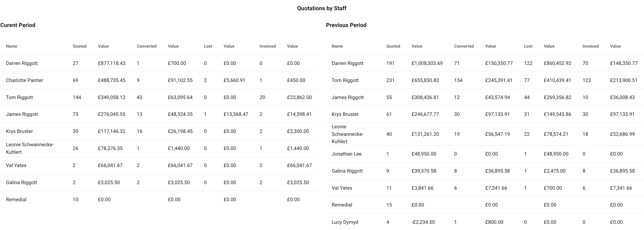
Task: Click the £39,370.58 quoted value cell
Action: click(x=424, y=171)
